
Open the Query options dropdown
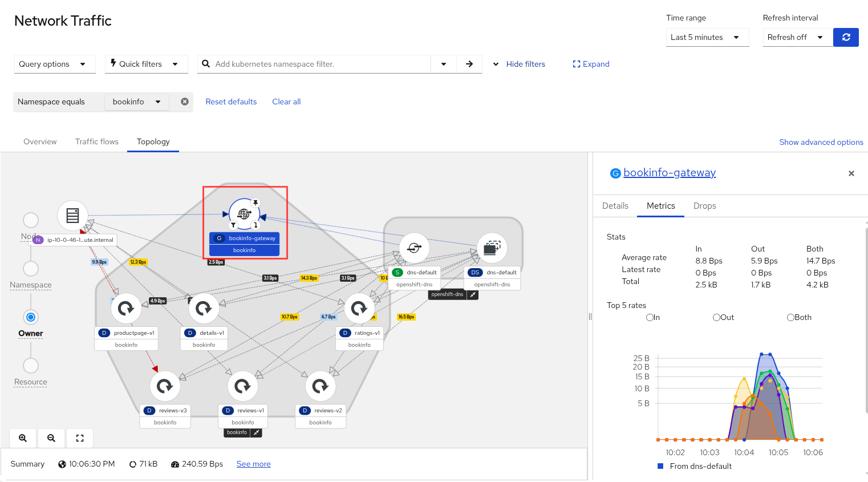(x=52, y=64)
